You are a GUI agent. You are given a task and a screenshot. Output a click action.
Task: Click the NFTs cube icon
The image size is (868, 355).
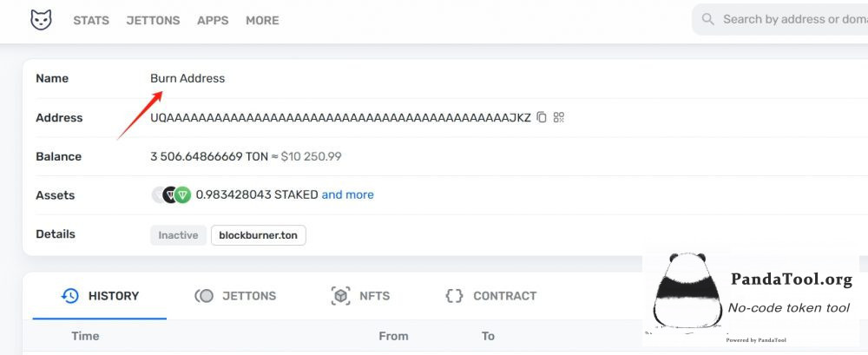click(x=340, y=296)
